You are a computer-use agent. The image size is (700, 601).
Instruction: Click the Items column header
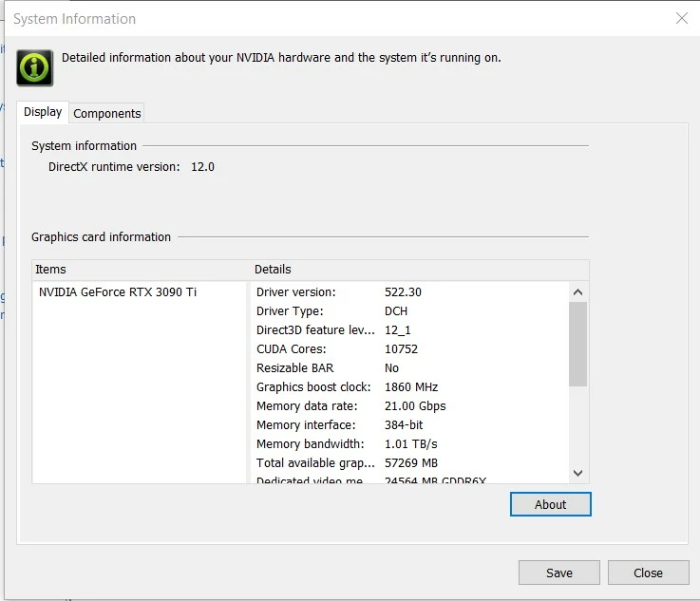pyautogui.click(x=141, y=270)
